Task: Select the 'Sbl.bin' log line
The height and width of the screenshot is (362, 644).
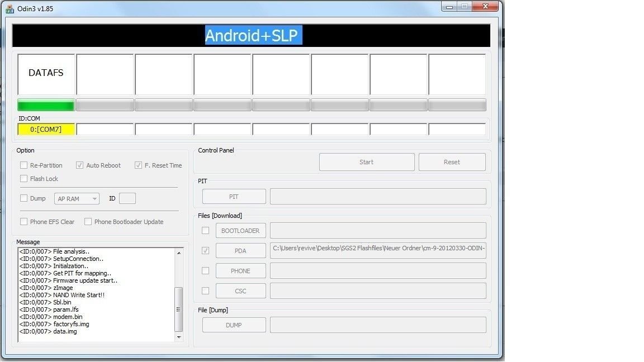Action: (45, 302)
